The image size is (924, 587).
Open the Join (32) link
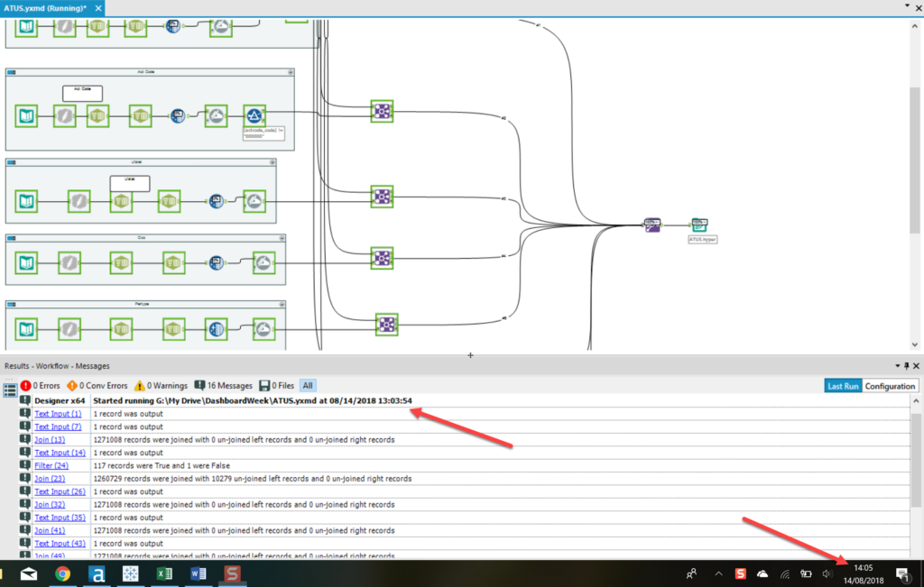[x=50, y=505]
